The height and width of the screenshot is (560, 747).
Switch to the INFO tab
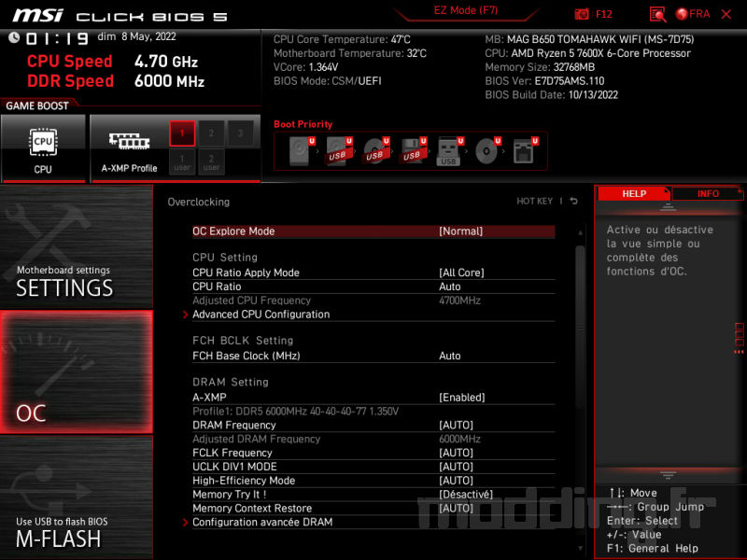[708, 194]
